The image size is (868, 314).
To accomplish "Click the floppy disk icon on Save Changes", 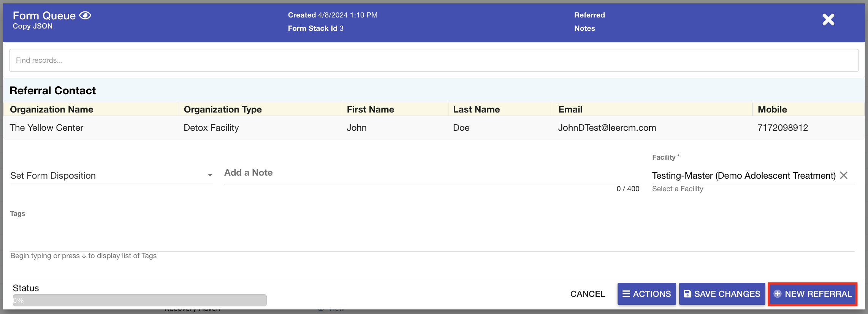I will point(687,294).
